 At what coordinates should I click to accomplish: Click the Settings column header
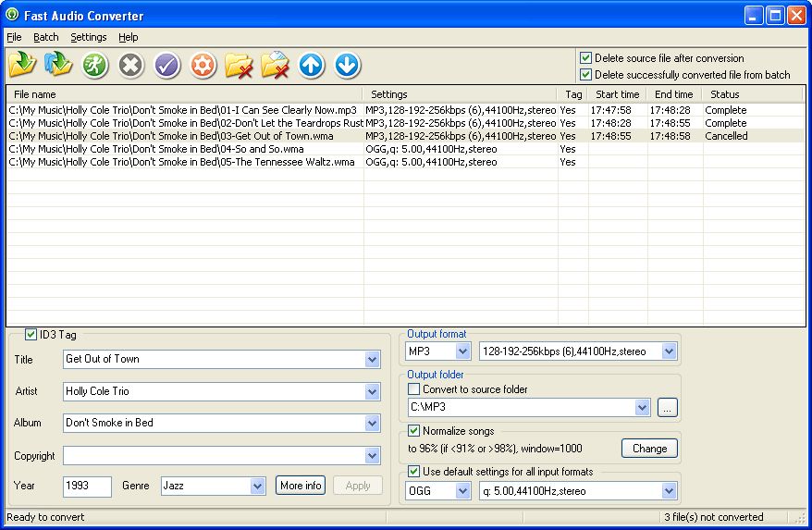tap(461, 94)
